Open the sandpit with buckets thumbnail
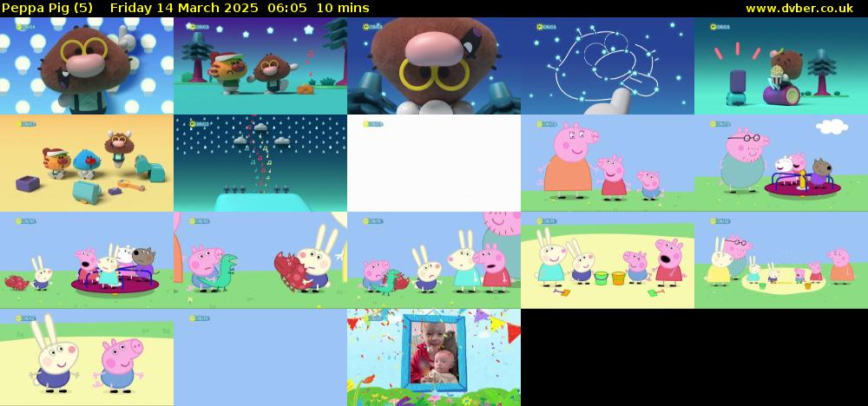The height and width of the screenshot is (406, 868). pyautogui.click(x=608, y=260)
